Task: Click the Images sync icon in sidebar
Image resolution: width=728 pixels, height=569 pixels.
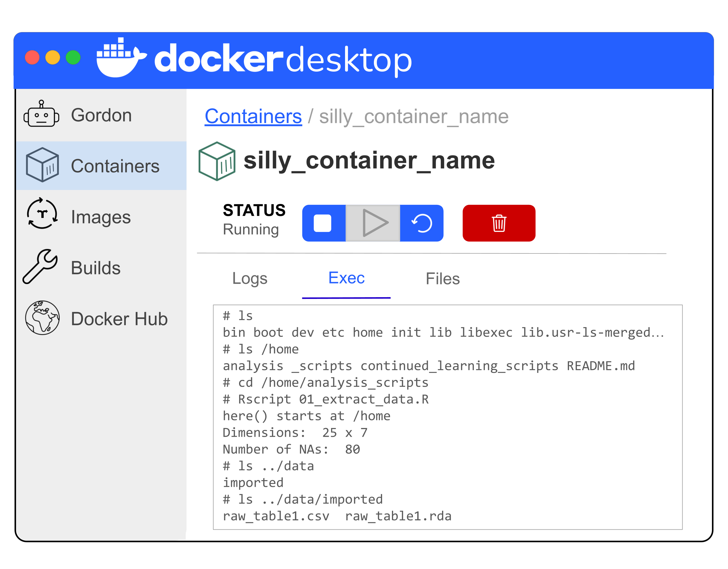Action: coord(42,214)
